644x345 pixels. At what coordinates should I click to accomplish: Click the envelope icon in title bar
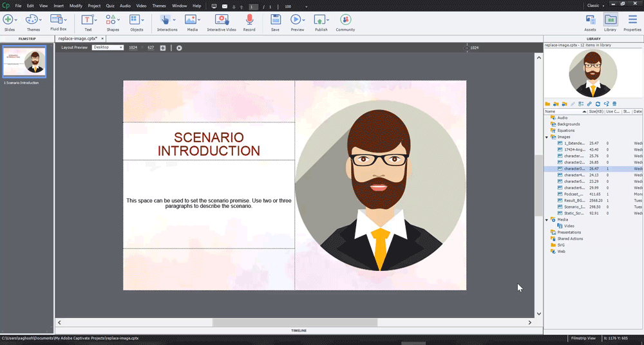click(225, 6)
